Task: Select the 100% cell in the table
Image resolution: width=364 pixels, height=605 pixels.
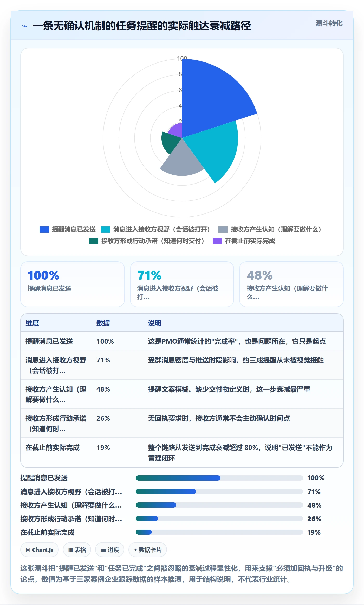Action: 105,341
